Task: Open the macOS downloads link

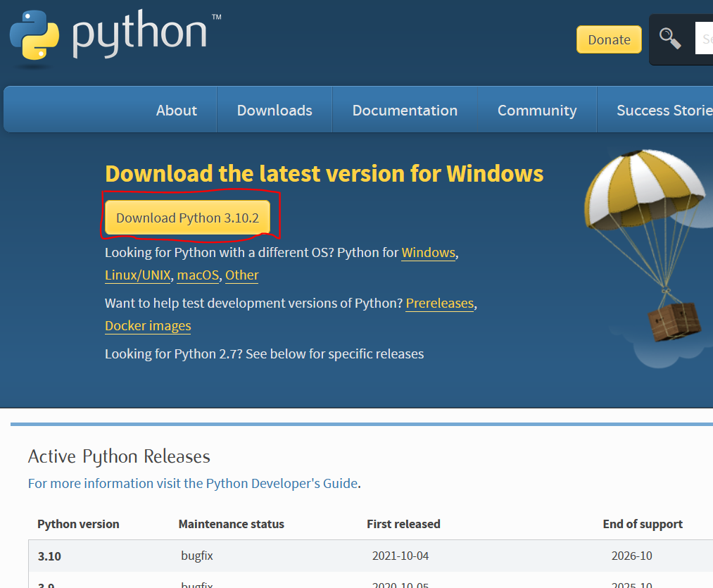Action: pyautogui.click(x=198, y=275)
